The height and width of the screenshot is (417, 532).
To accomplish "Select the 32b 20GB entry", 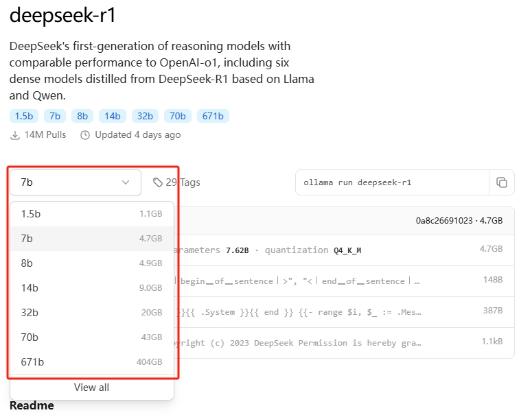I will click(x=92, y=313).
